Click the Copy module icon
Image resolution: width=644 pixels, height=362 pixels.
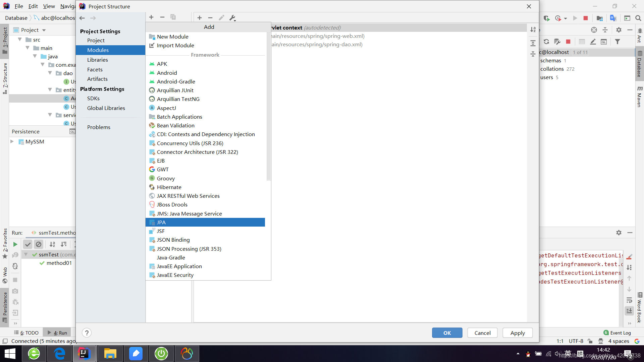(173, 17)
